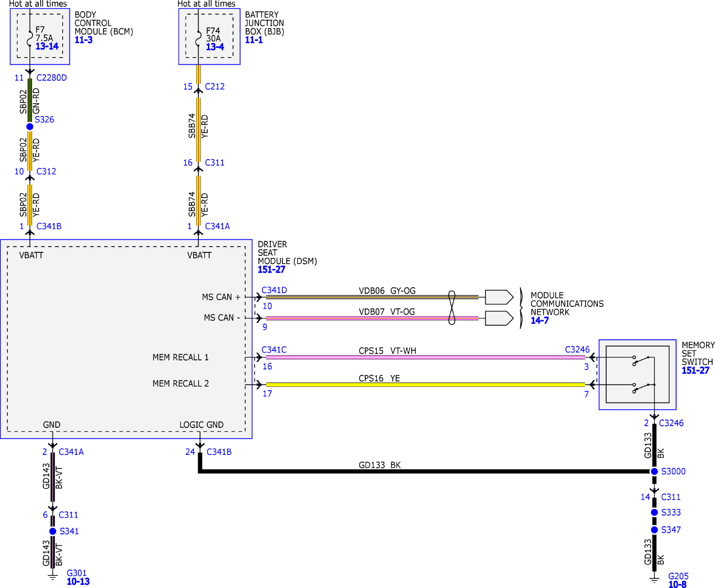715x588 pixels.
Task: Click the MS CAN + network arrow connector
Action: point(499,297)
